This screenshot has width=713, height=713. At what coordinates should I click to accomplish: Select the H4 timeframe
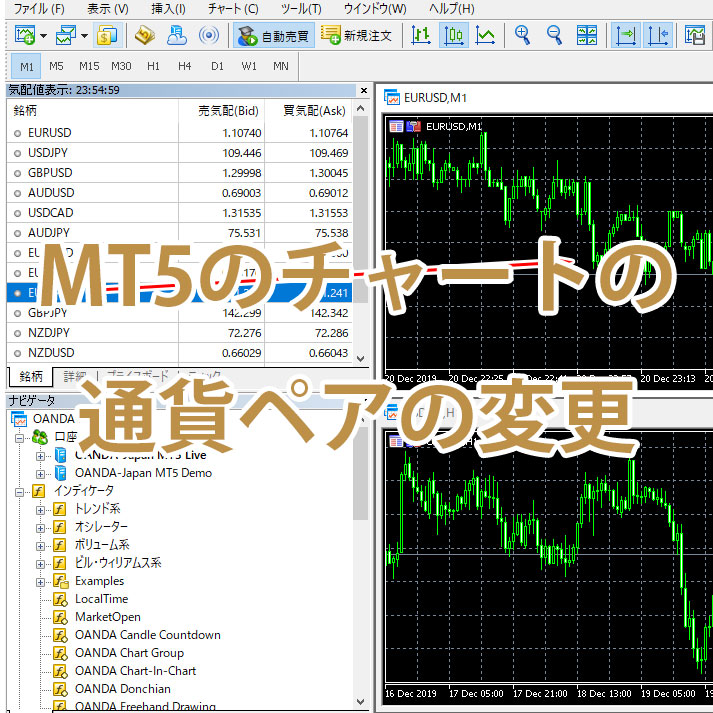pyautogui.click(x=185, y=66)
